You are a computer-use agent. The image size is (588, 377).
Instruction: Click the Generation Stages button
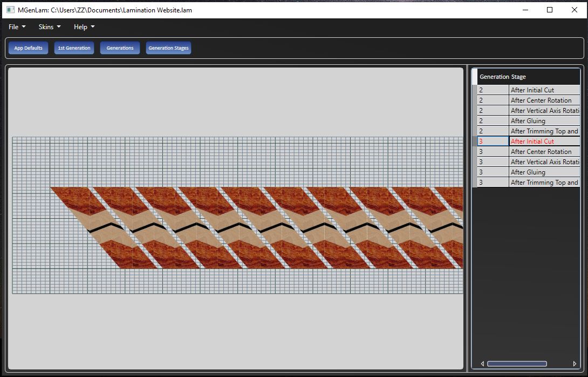point(168,48)
